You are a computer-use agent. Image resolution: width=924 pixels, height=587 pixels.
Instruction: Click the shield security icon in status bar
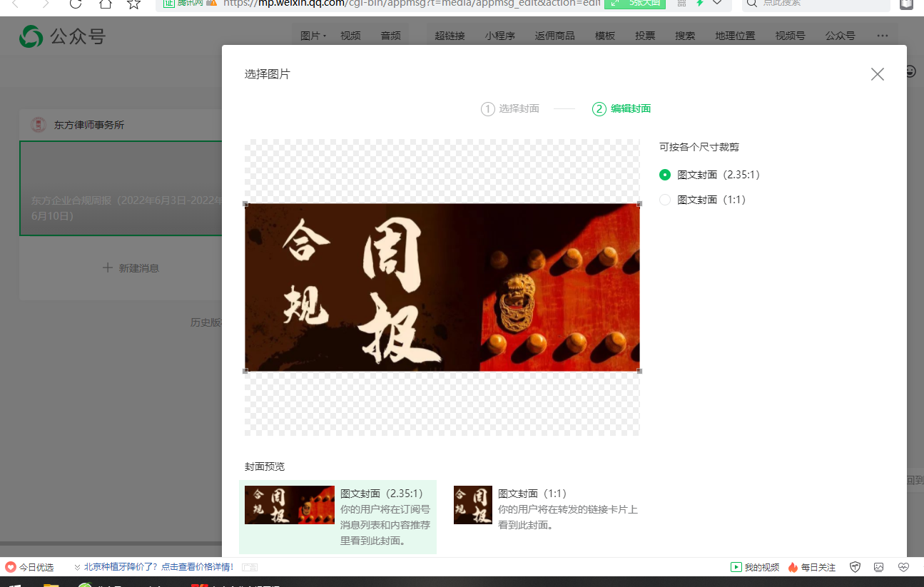tap(856, 567)
